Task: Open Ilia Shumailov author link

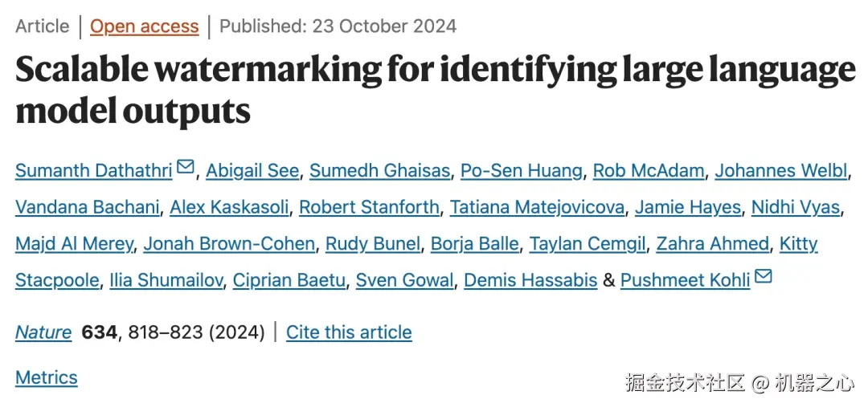Action: click(166, 280)
